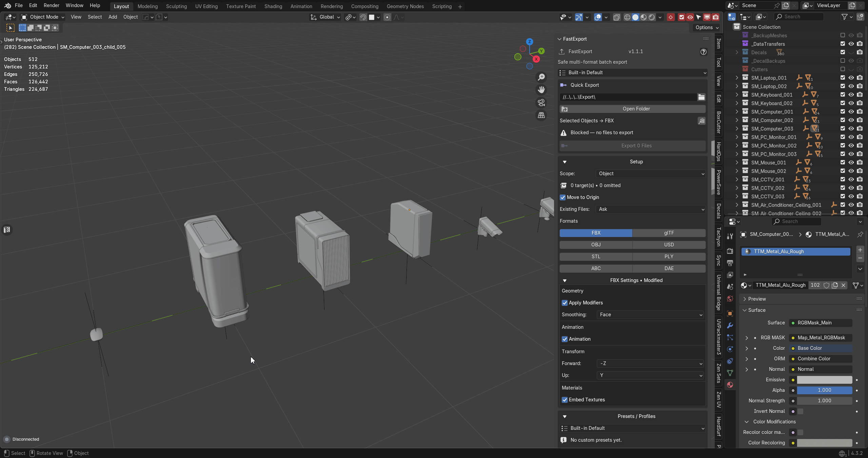Switch perspective/orthographic grid gizmo
The image size is (868, 458).
[x=541, y=115]
